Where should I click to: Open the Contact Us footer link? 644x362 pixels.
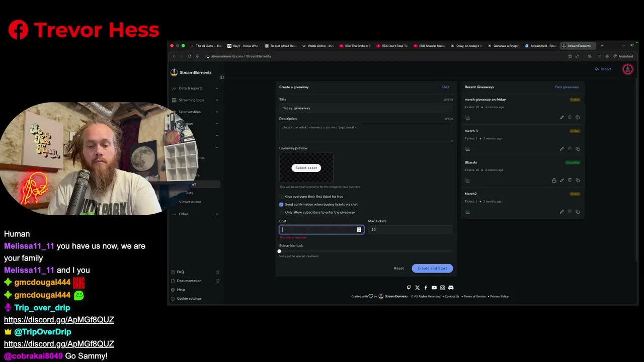(x=452, y=297)
